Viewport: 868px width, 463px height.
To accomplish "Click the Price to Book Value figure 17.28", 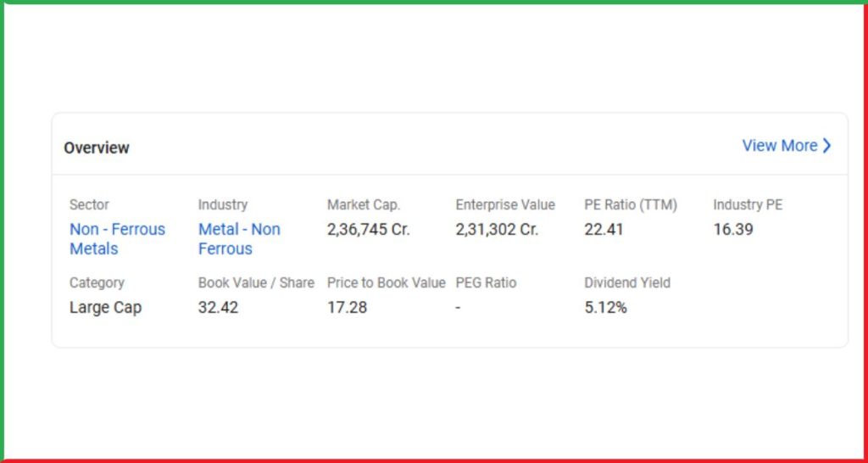I will tap(347, 307).
